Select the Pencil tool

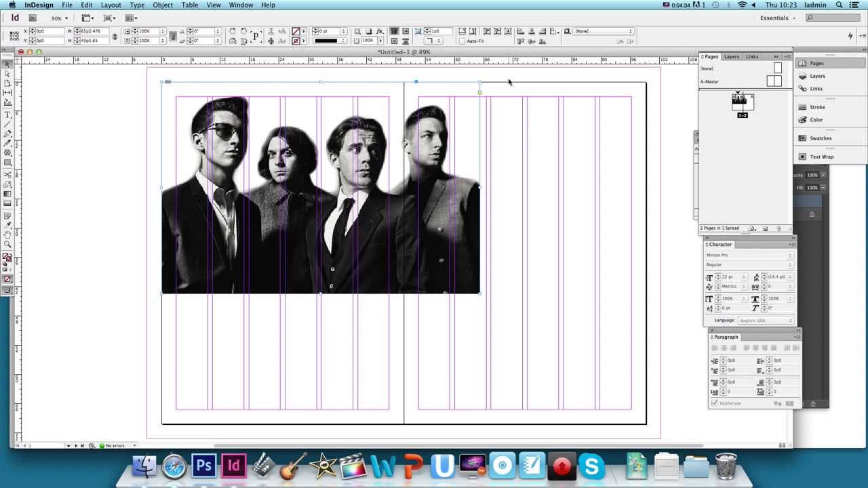point(7,144)
